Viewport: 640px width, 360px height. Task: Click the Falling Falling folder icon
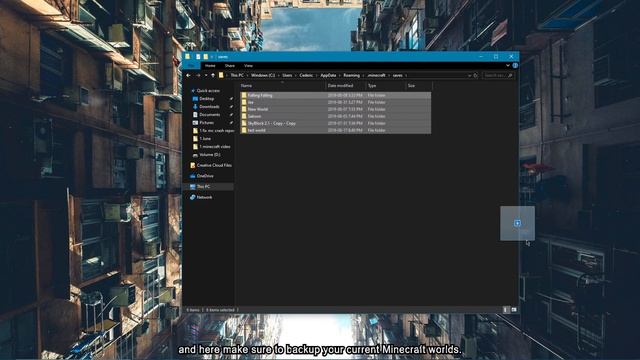coord(244,95)
